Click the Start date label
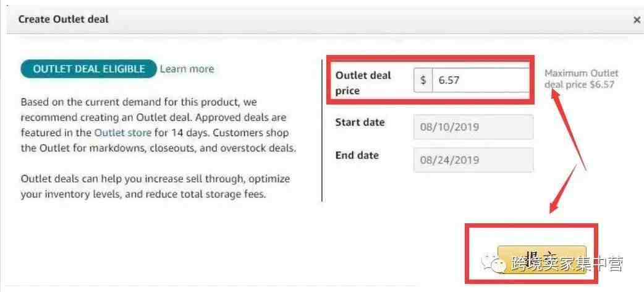The width and height of the screenshot is (644, 292). tap(360, 122)
